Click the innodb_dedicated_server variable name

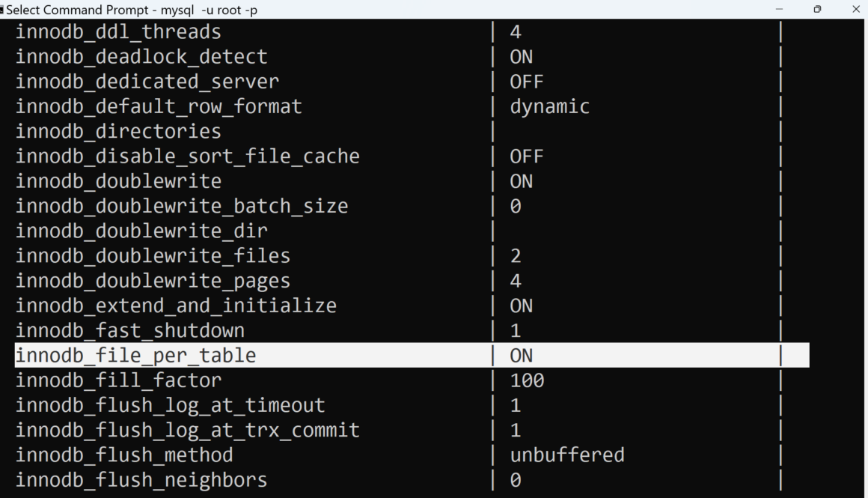[x=147, y=81]
